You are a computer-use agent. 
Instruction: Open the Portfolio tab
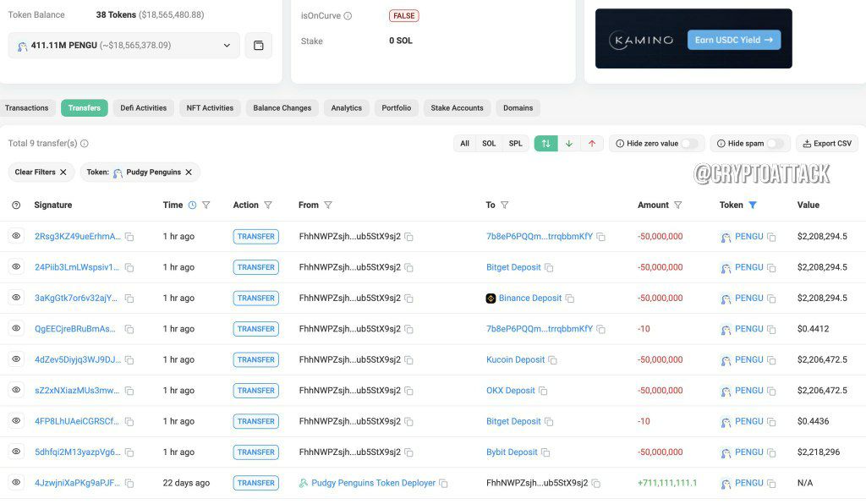click(x=397, y=108)
